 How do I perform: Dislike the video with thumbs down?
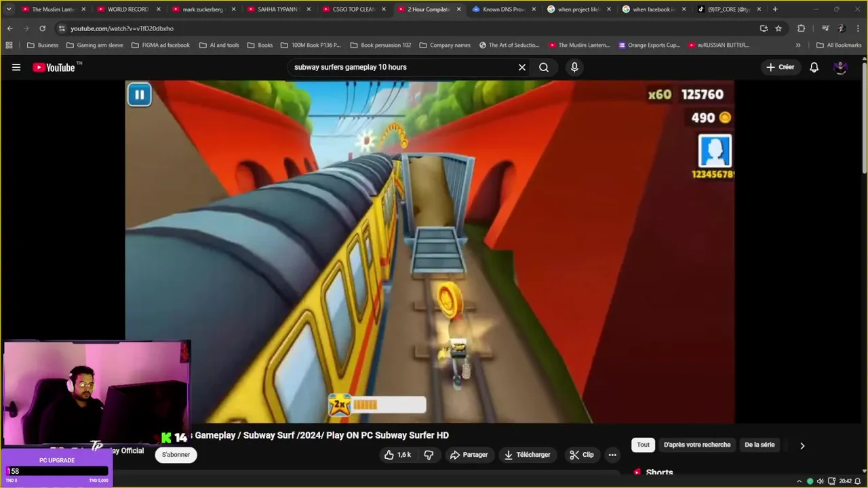pyautogui.click(x=429, y=455)
